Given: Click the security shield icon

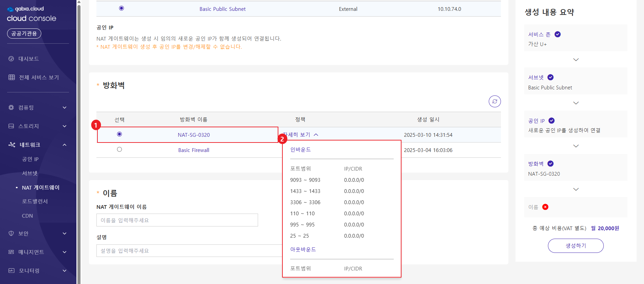Looking at the screenshot, I should click(11, 233).
